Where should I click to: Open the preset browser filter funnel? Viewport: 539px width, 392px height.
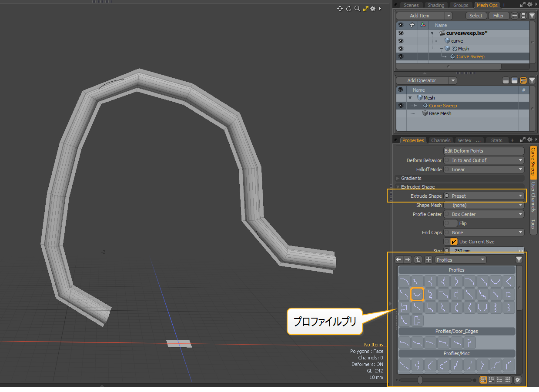click(x=519, y=259)
